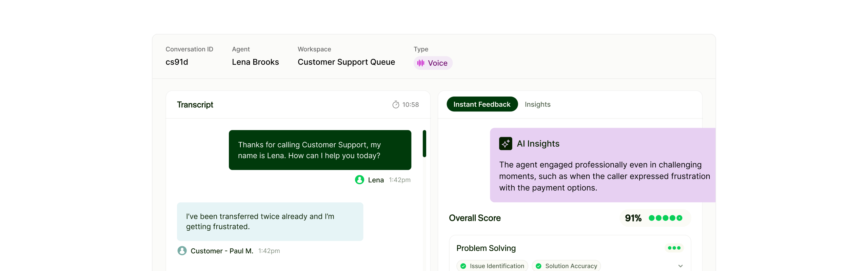Click the transcript scrollbar
Image resolution: width=868 pixels, height=271 pixels.
click(424, 144)
